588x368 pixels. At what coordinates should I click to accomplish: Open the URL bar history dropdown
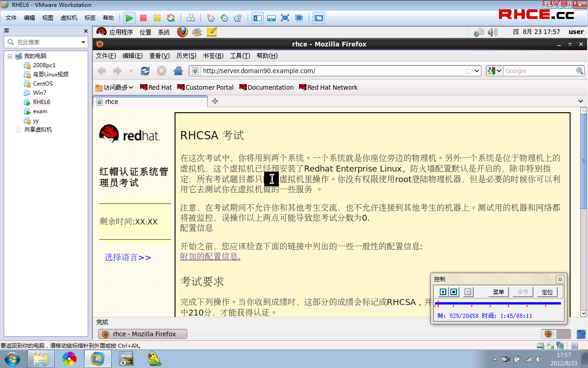click(x=477, y=71)
